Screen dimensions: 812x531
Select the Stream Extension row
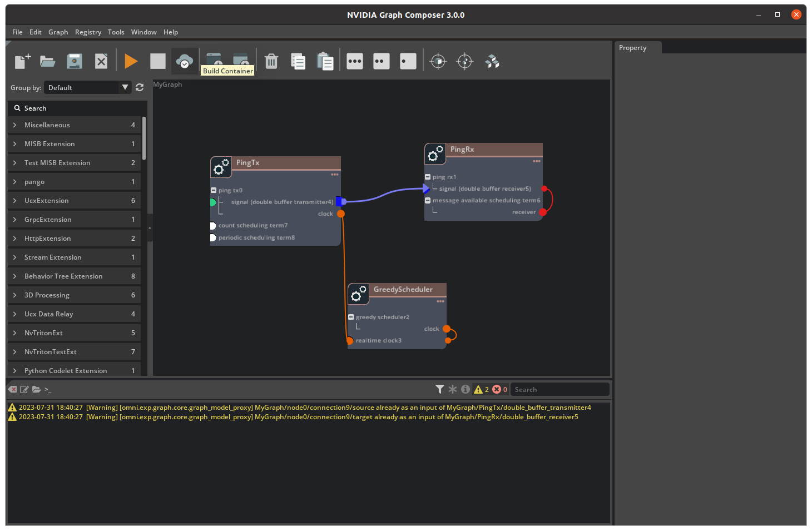[x=74, y=257]
